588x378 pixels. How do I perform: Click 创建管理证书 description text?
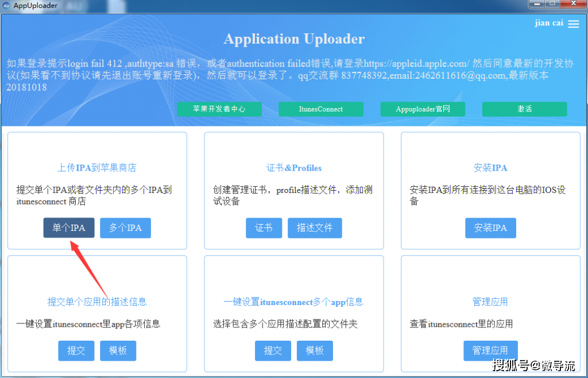(x=293, y=195)
